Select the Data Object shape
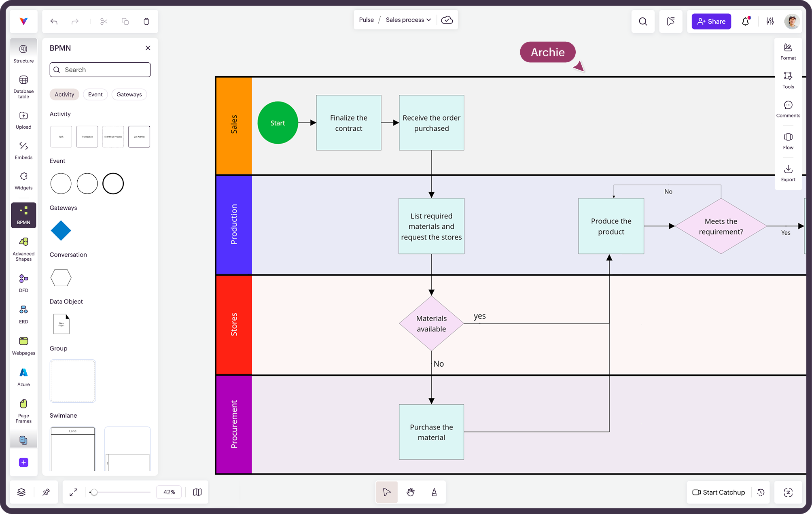This screenshot has width=812, height=514. tap(61, 324)
